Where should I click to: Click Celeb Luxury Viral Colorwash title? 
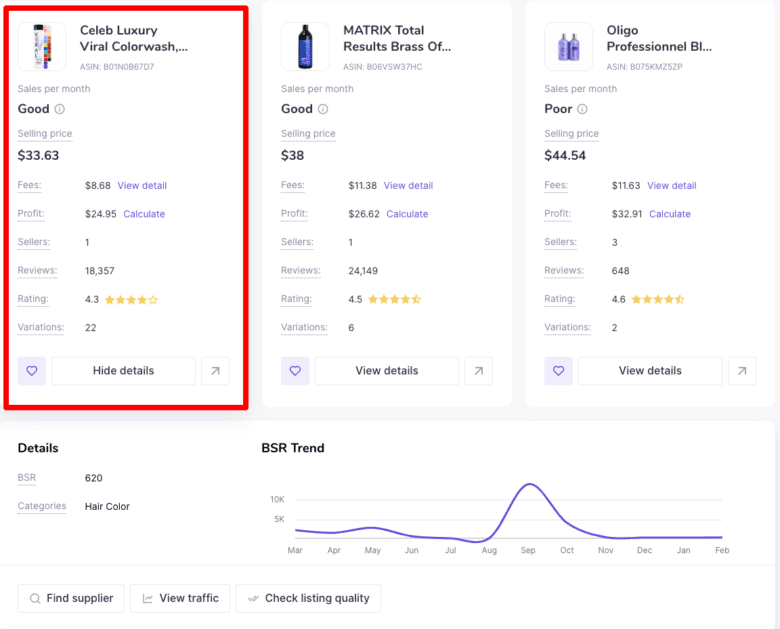pos(134,38)
